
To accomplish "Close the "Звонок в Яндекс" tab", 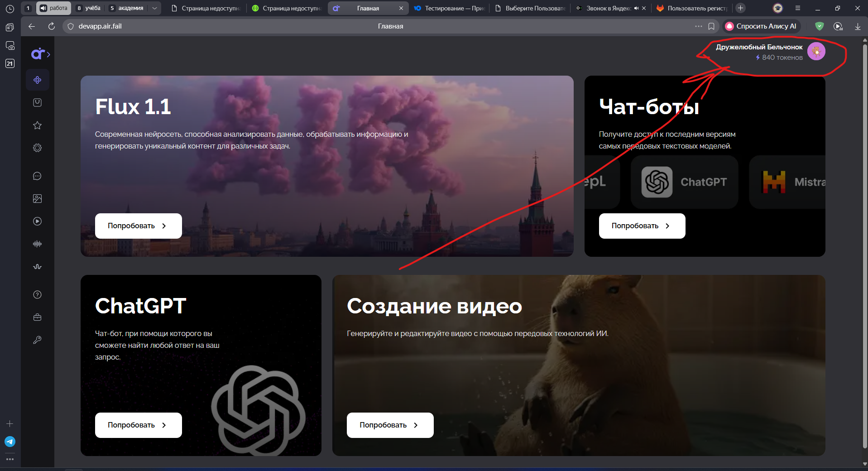I will 644,8.
